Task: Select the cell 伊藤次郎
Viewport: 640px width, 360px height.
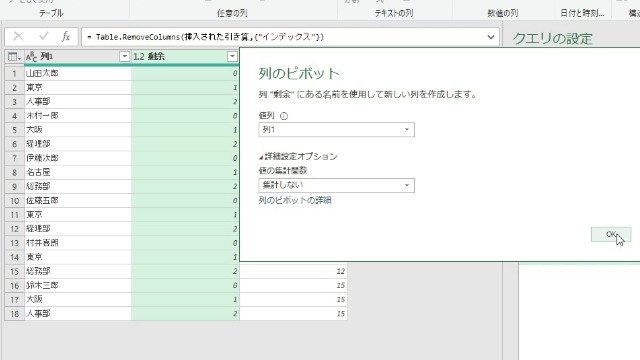Action: point(78,158)
